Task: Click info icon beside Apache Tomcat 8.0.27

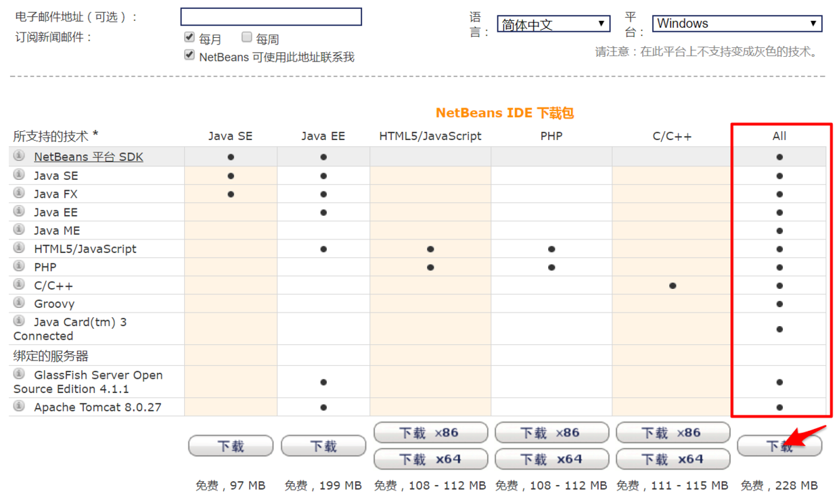Action: pos(19,406)
